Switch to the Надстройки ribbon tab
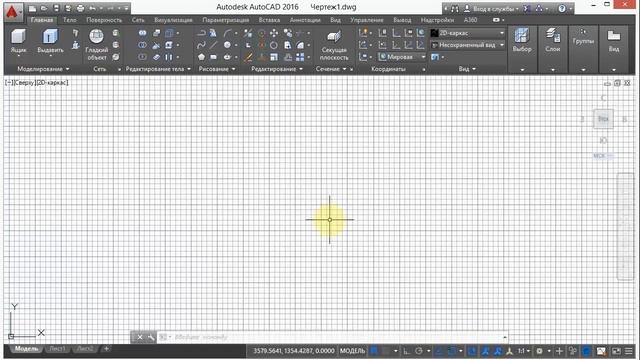The height and width of the screenshot is (360, 640). (437, 20)
